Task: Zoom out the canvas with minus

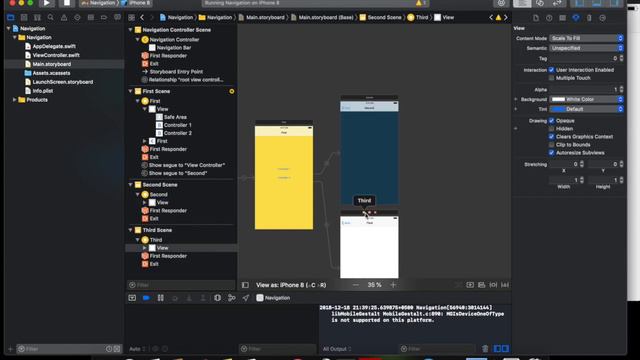Action: point(356,285)
